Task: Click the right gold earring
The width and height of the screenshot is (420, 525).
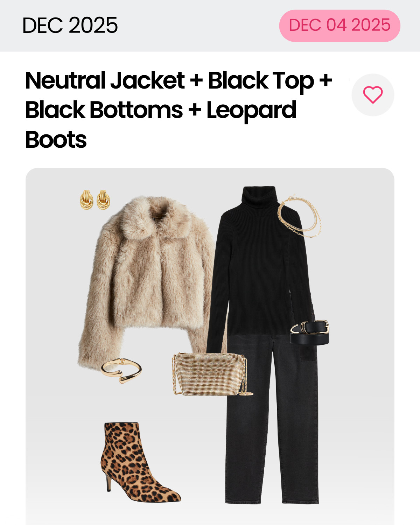Action: pyautogui.click(x=103, y=200)
